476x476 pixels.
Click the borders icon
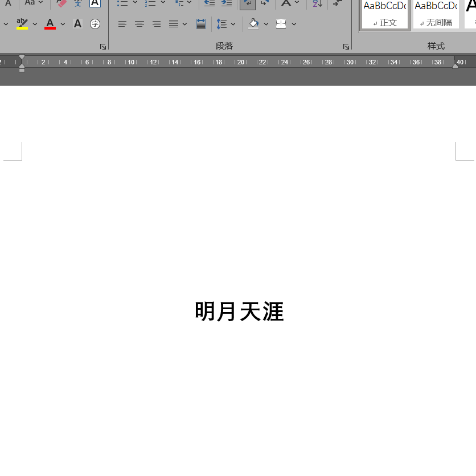[x=281, y=24]
